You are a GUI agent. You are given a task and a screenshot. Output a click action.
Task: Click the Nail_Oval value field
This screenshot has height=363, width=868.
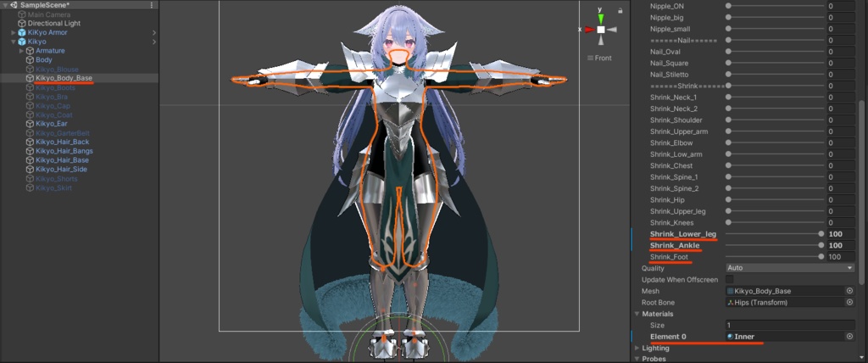(841, 52)
